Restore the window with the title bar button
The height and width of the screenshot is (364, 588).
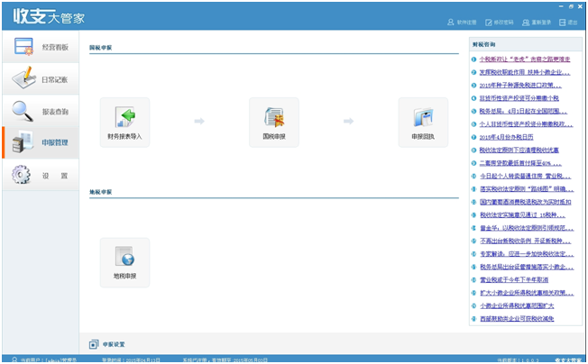coord(571,5)
